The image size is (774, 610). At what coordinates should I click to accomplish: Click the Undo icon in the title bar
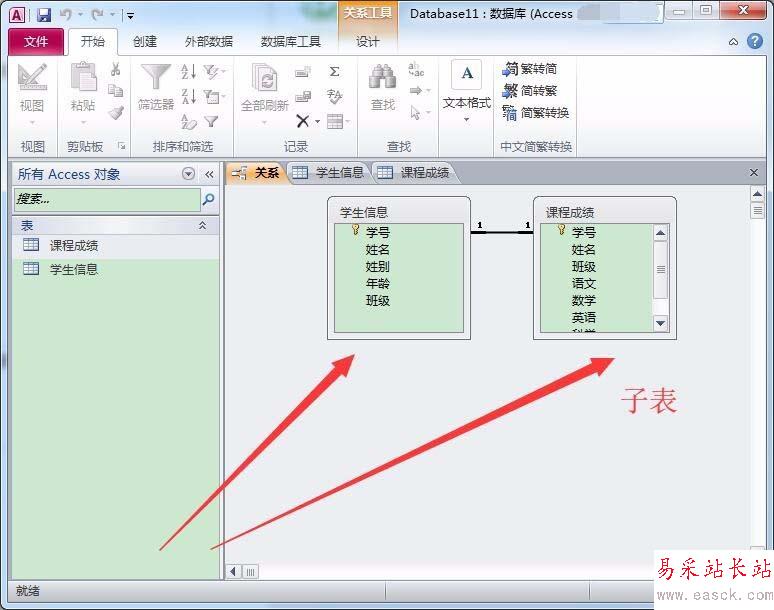[66, 15]
